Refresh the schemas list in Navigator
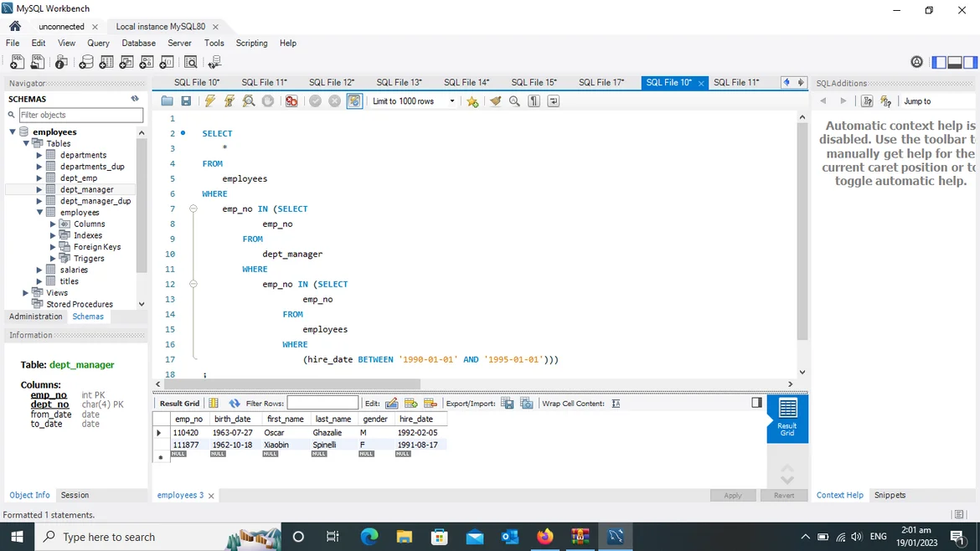980x551 pixels. [x=135, y=99]
